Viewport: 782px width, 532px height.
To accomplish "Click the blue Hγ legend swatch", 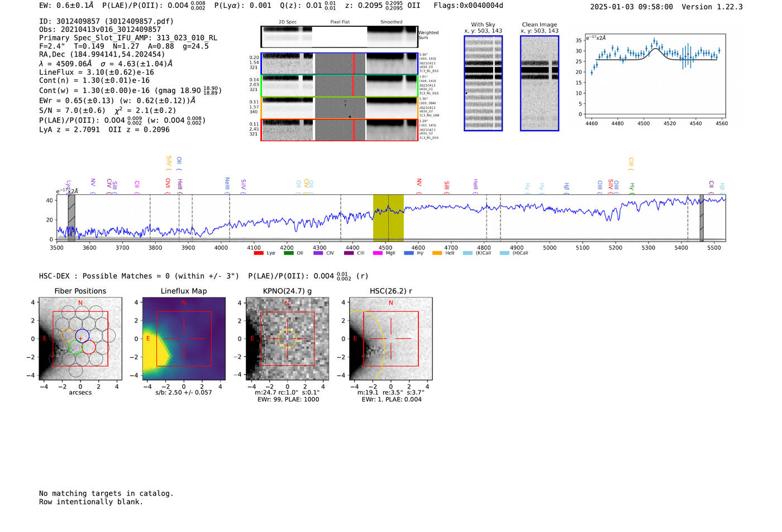I will tap(409, 253).
